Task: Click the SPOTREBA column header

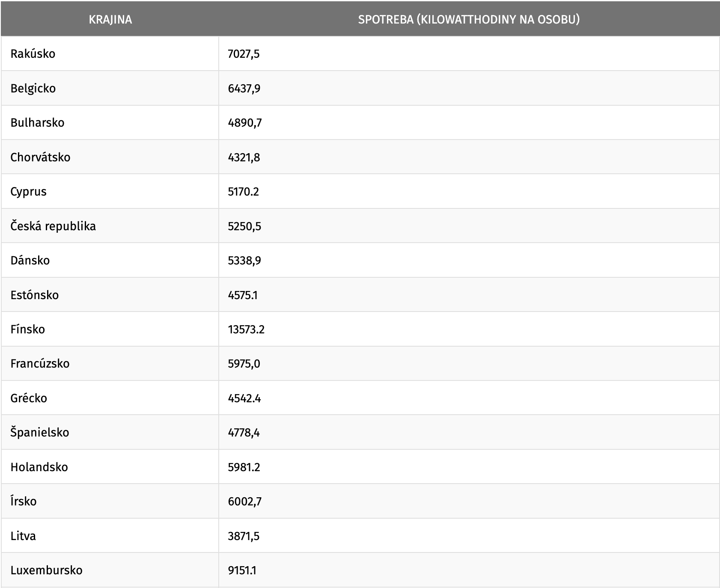Action: click(x=469, y=20)
